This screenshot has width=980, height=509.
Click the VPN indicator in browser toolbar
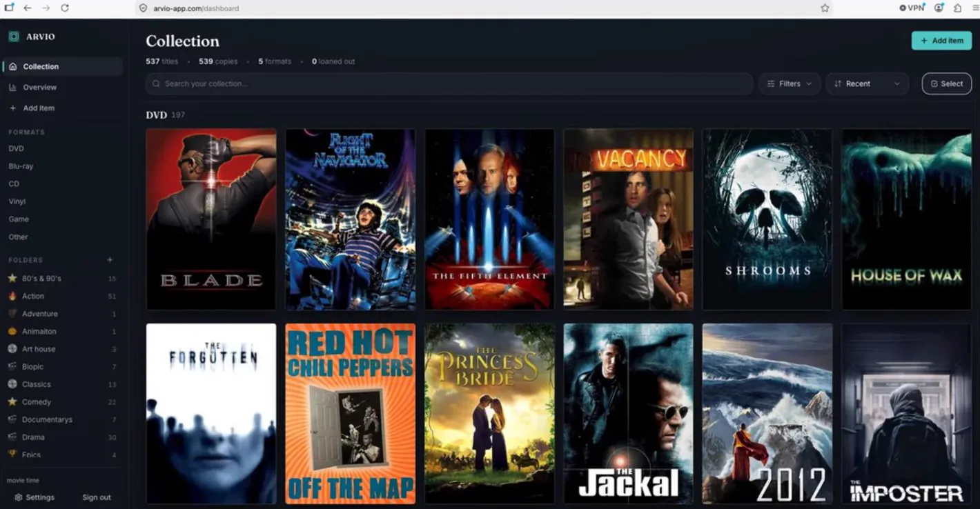coord(912,8)
